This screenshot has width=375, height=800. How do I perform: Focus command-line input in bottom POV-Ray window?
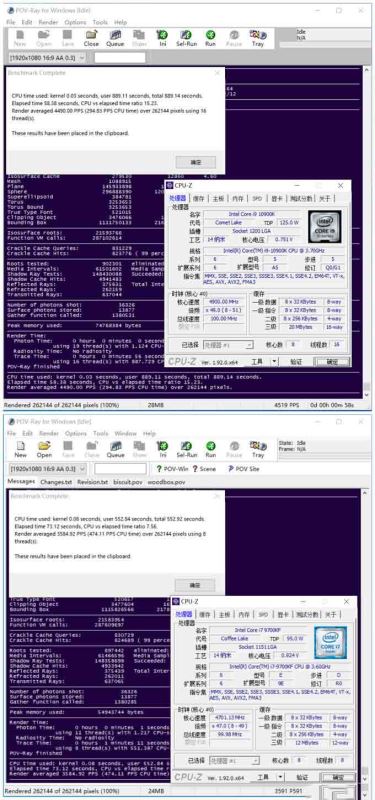(120, 468)
